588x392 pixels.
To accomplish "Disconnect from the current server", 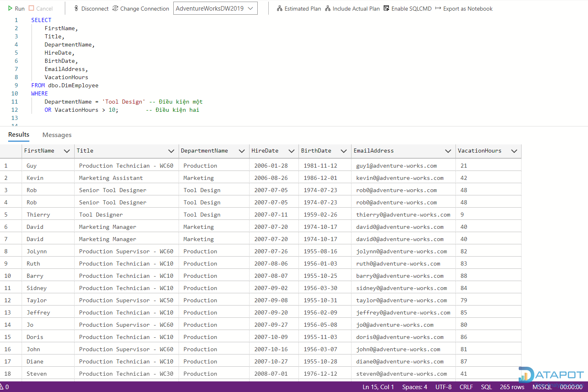I will tap(91, 9).
